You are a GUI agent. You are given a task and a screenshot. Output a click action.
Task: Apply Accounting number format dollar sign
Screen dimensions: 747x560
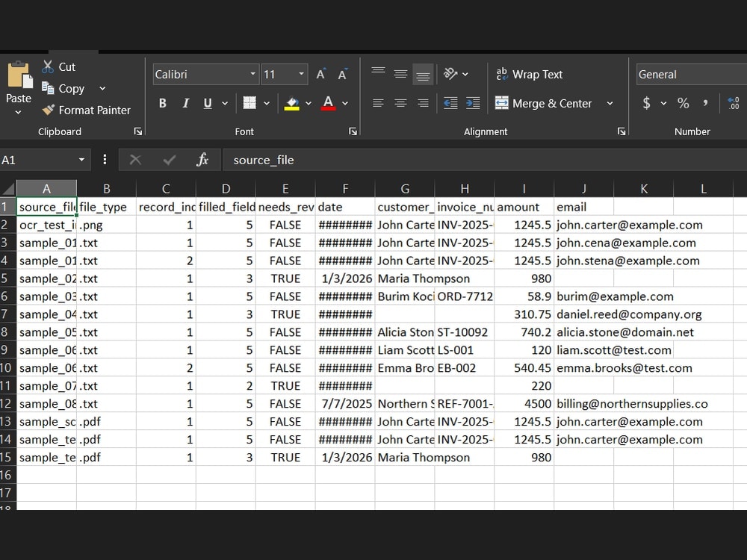(x=646, y=103)
